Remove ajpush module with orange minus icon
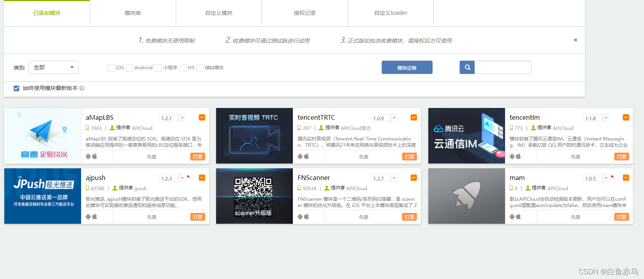Screen dimensions: 644x279 [202, 178]
